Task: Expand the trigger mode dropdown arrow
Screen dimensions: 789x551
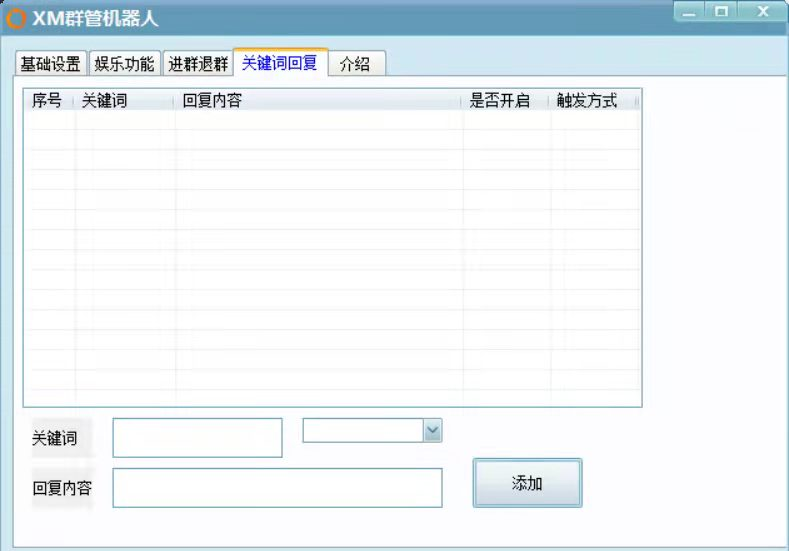Action: pos(433,431)
